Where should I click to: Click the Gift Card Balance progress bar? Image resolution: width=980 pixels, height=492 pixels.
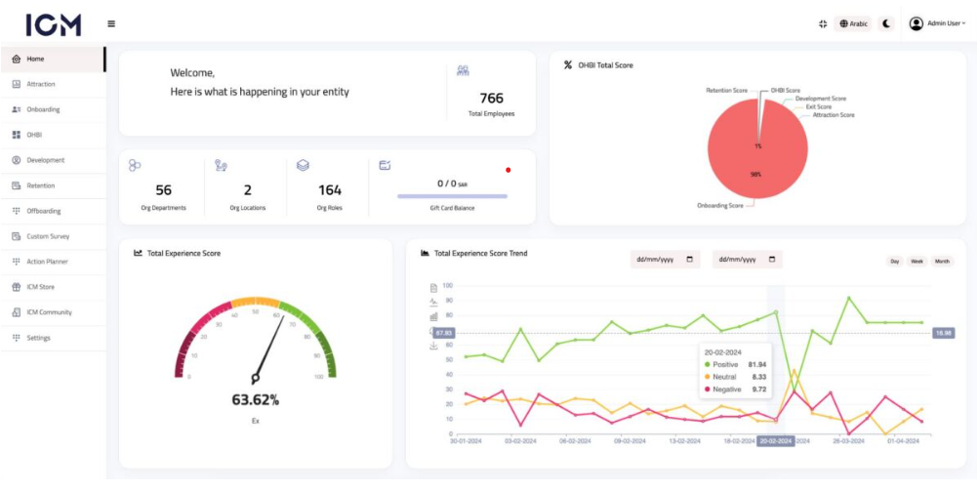pyautogui.click(x=452, y=196)
